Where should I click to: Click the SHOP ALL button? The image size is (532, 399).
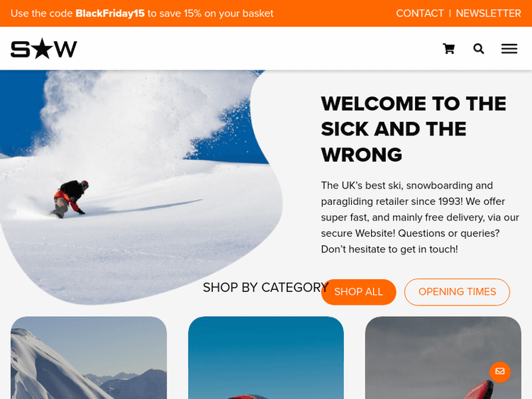tap(359, 292)
